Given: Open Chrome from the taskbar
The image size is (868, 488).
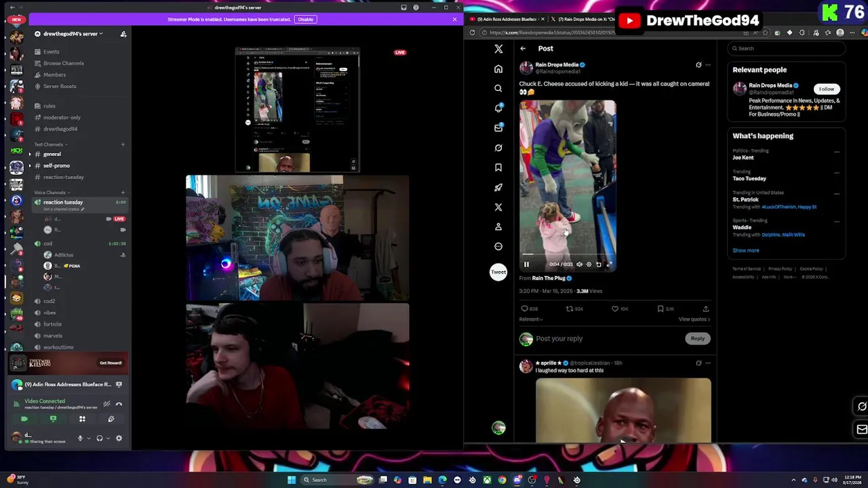Looking at the screenshot, I should (x=502, y=480).
